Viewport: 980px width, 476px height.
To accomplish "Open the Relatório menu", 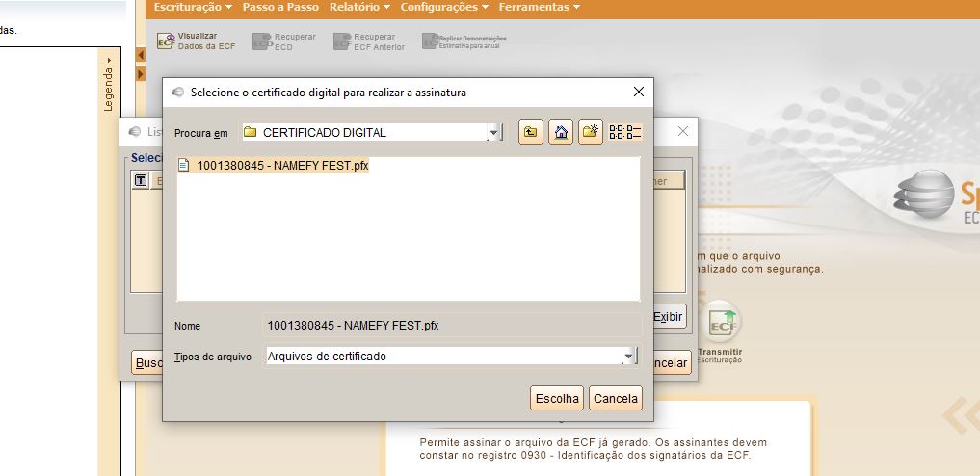I will tap(359, 7).
